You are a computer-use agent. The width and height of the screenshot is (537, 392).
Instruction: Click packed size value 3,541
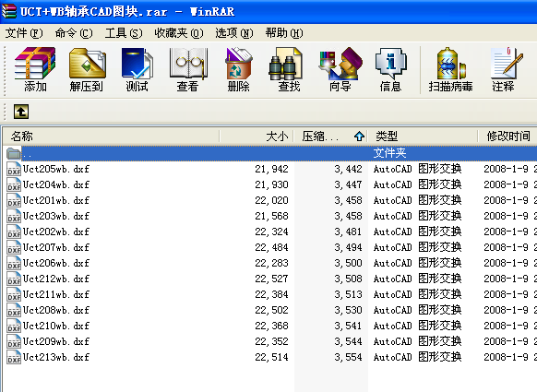(x=348, y=326)
